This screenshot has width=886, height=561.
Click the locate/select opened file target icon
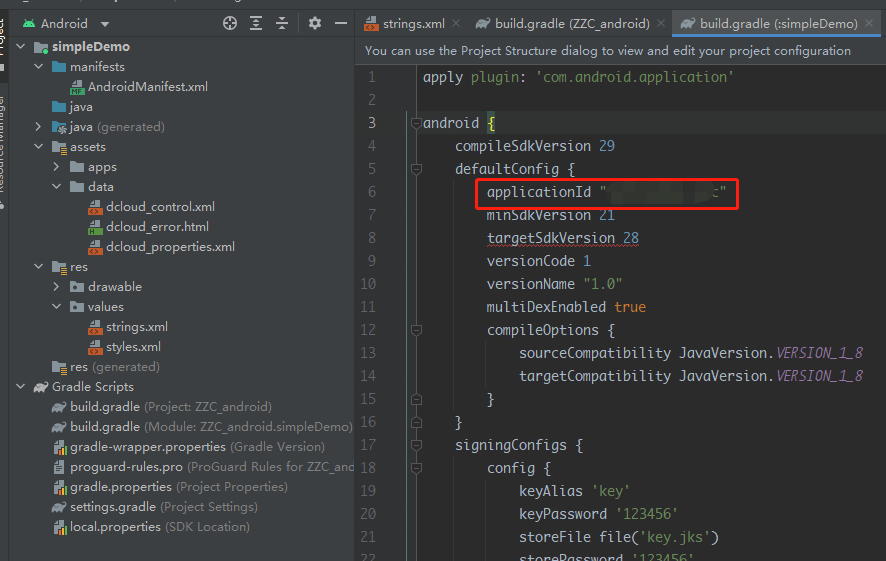tap(231, 23)
